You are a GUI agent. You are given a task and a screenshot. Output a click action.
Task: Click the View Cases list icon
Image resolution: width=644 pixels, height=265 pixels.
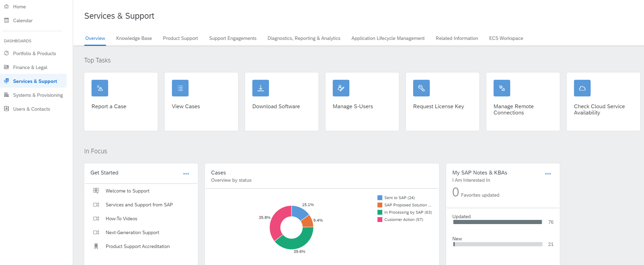(180, 88)
